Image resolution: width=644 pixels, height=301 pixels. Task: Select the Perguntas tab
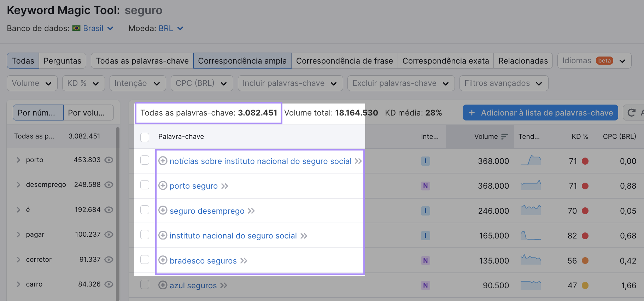(63, 61)
